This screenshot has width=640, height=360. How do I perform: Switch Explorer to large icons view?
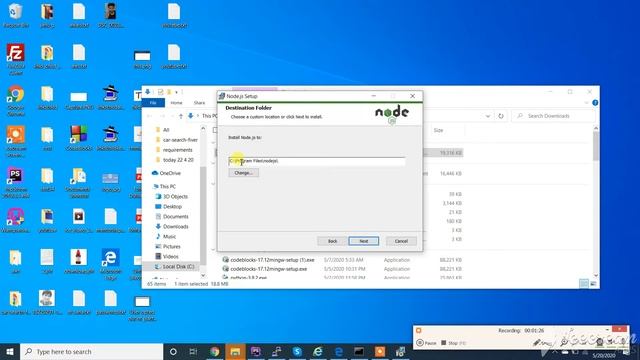(x=593, y=283)
